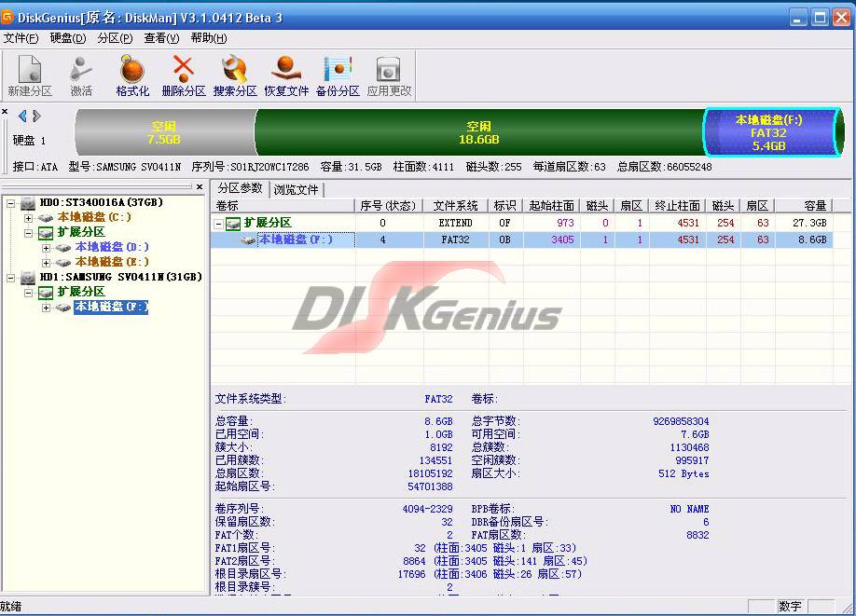Sort by the 起始柱面 column header

point(551,206)
